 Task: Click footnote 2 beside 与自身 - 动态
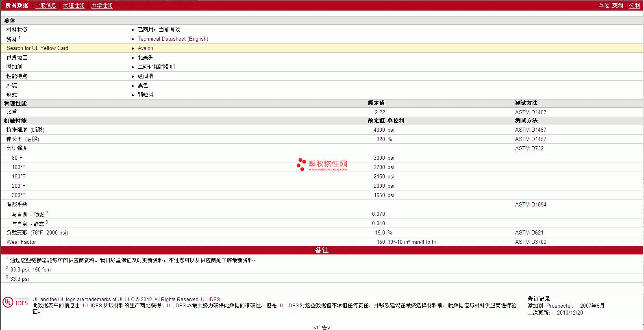47,213
